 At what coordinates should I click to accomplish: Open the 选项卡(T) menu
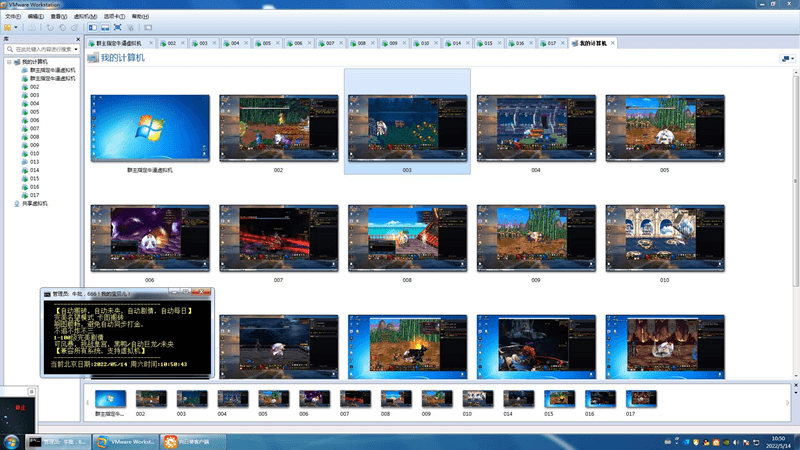click(x=114, y=16)
